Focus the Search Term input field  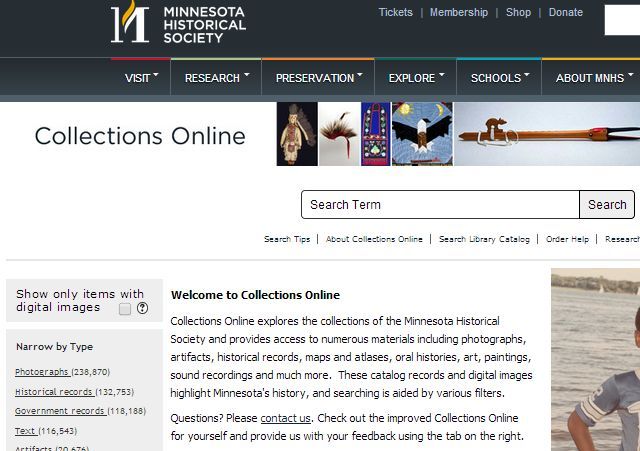pos(440,204)
